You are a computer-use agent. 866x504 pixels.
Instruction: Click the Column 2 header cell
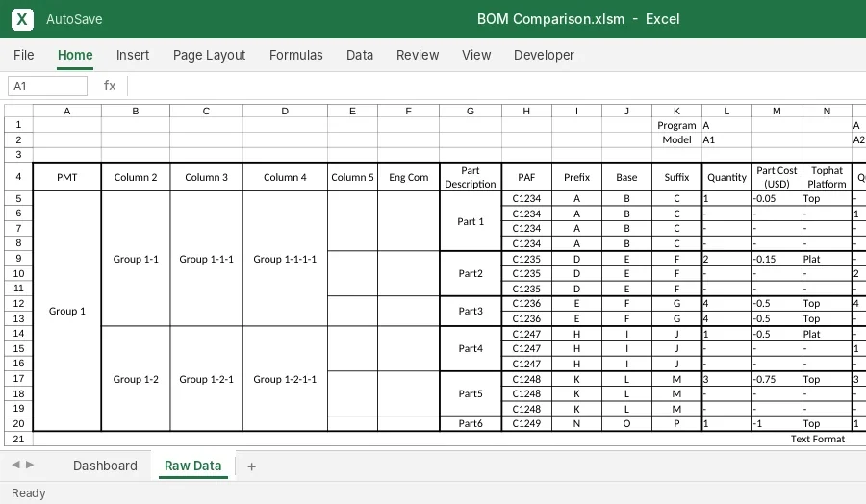pos(136,177)
